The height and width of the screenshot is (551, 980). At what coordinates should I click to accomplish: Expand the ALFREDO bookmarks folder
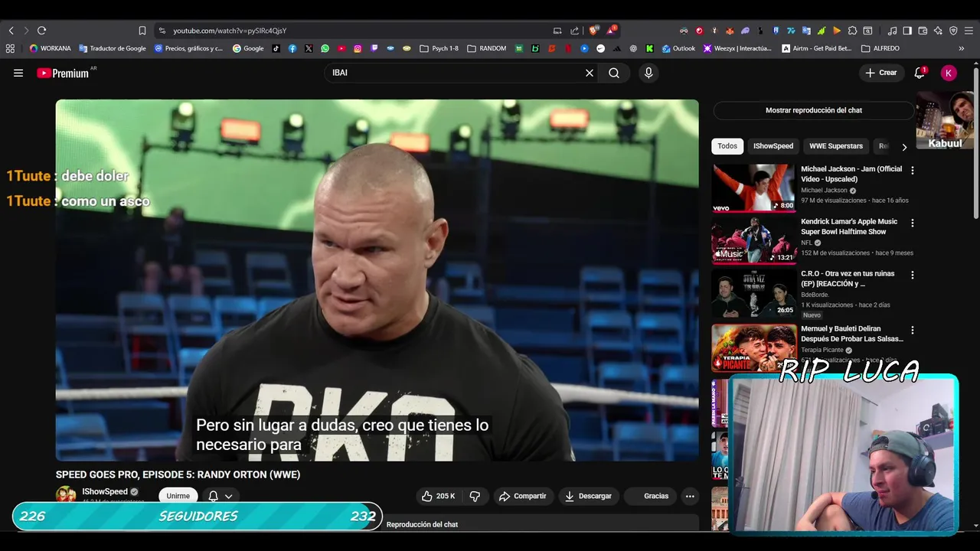pyautogui.click(x=880, y=48)
